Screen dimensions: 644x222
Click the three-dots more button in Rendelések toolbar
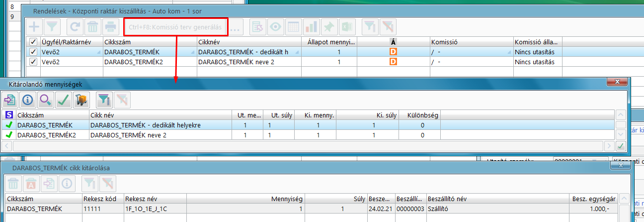pos(236,27)
